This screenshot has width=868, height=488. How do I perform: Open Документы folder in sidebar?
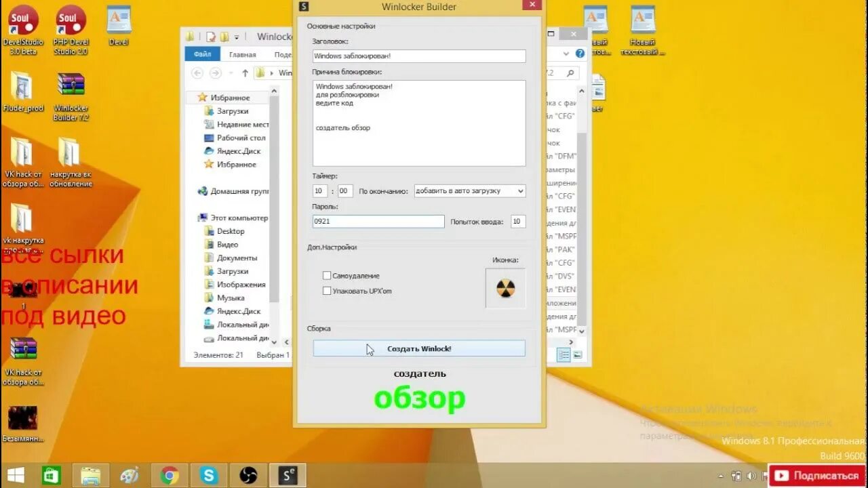[231, 258]
